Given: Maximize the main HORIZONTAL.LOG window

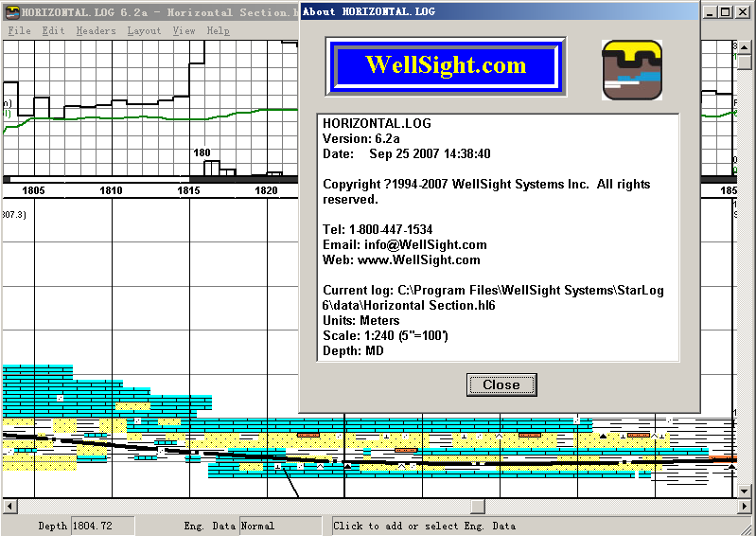Looking at the screenshot, I should click(726, 12).
